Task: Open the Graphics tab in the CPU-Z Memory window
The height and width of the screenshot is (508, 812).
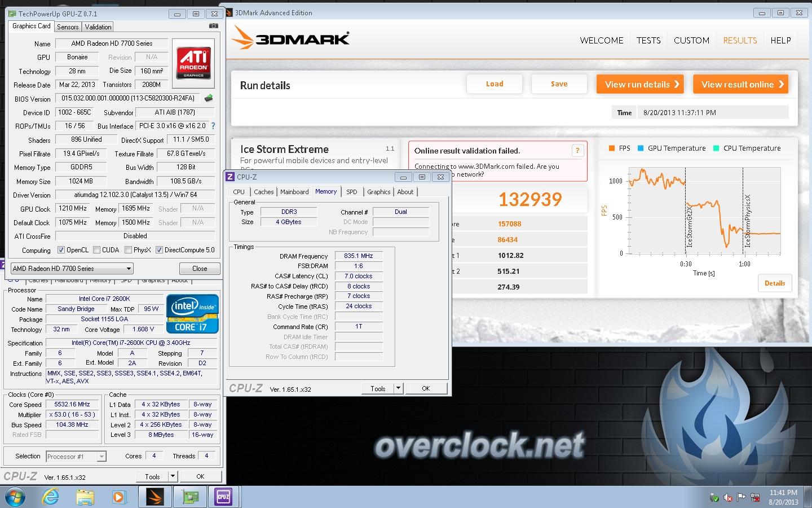Action: 378,192
